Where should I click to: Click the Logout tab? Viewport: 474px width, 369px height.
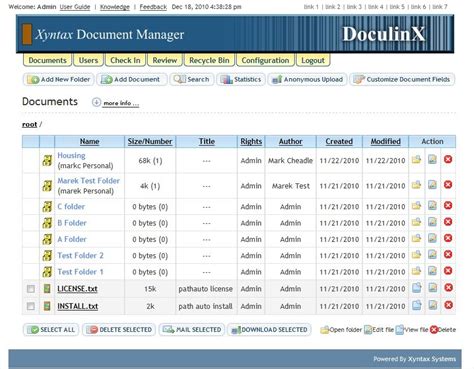tap(313, 60)
